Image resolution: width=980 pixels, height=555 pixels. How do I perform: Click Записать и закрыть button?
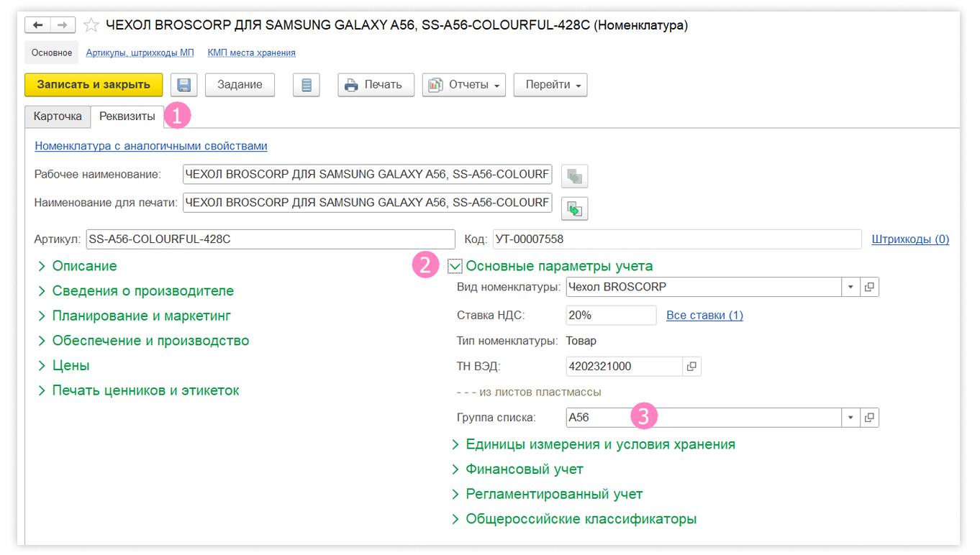tap(94, 85)
